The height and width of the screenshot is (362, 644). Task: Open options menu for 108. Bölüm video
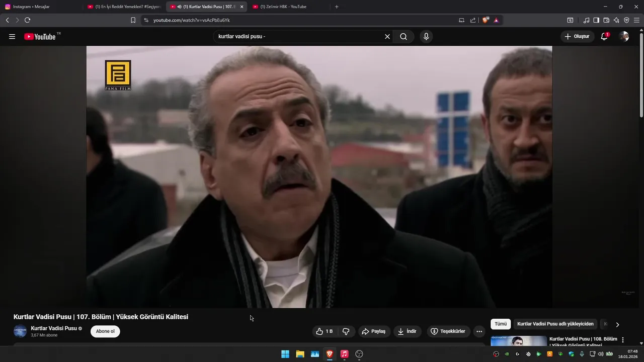tap(623, 340)
